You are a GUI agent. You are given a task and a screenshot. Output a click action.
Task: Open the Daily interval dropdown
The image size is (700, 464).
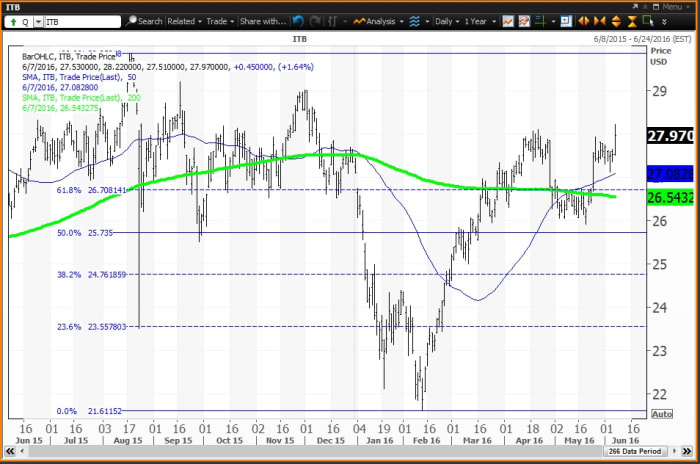[x=447, y=21]
